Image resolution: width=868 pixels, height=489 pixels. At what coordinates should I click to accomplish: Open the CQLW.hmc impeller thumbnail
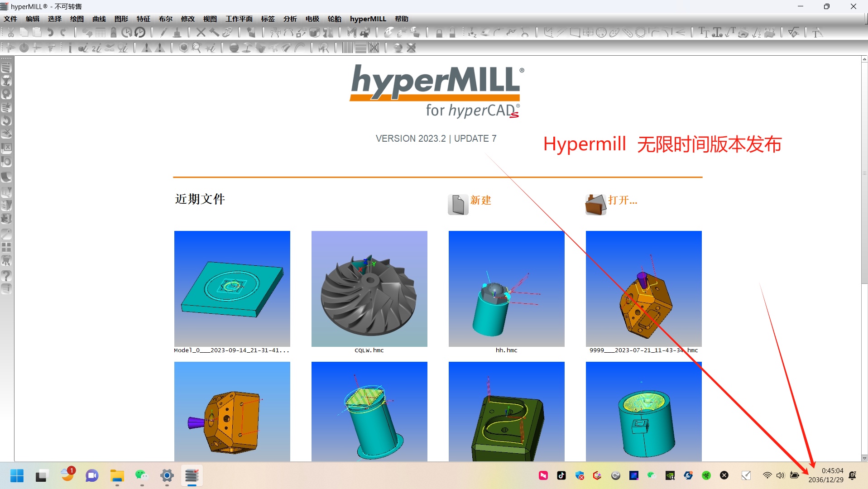(369, 289)
